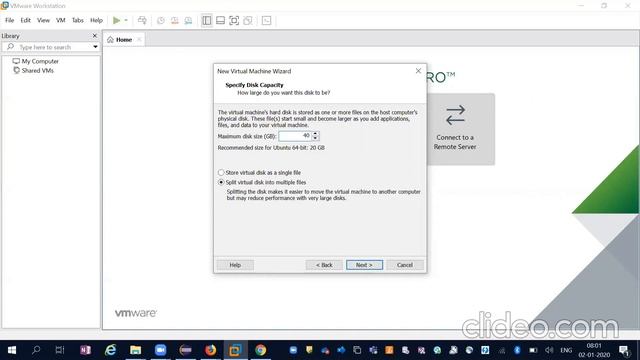The image size is (640, 360).
Task: Open Internet Explorer from the taskbar
Action: click(x=110, y=350)
